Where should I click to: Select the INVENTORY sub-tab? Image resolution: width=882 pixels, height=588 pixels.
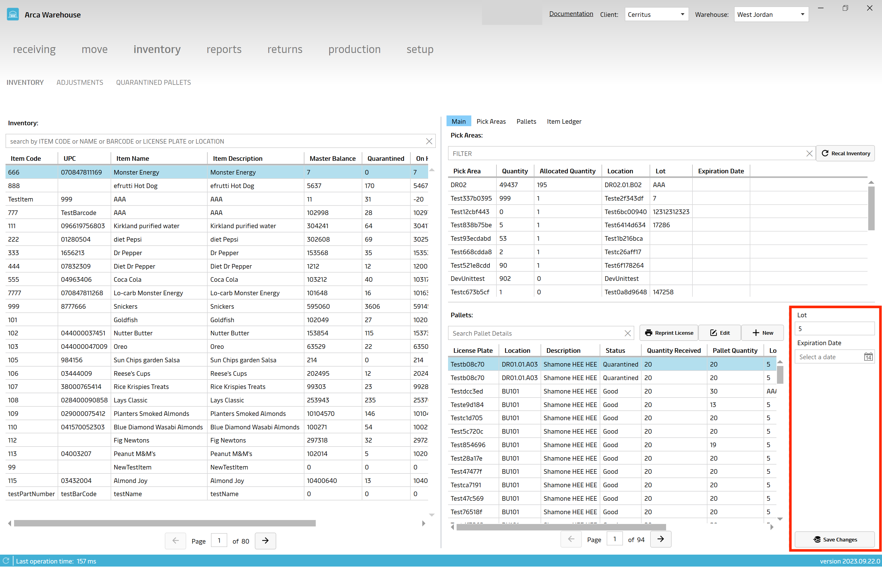click(25, 82)
